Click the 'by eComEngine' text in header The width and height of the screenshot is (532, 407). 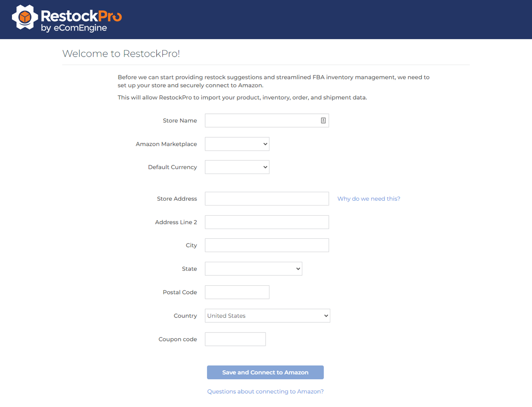(74, 29)
